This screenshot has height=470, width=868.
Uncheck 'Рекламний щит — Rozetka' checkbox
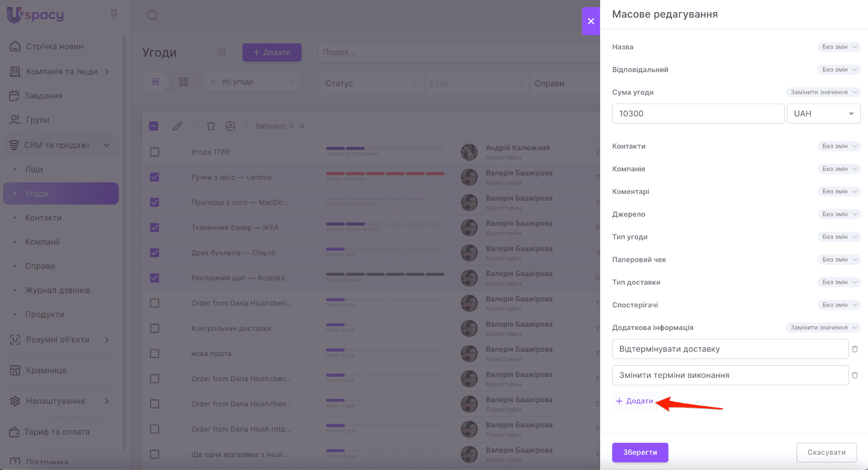155,278
